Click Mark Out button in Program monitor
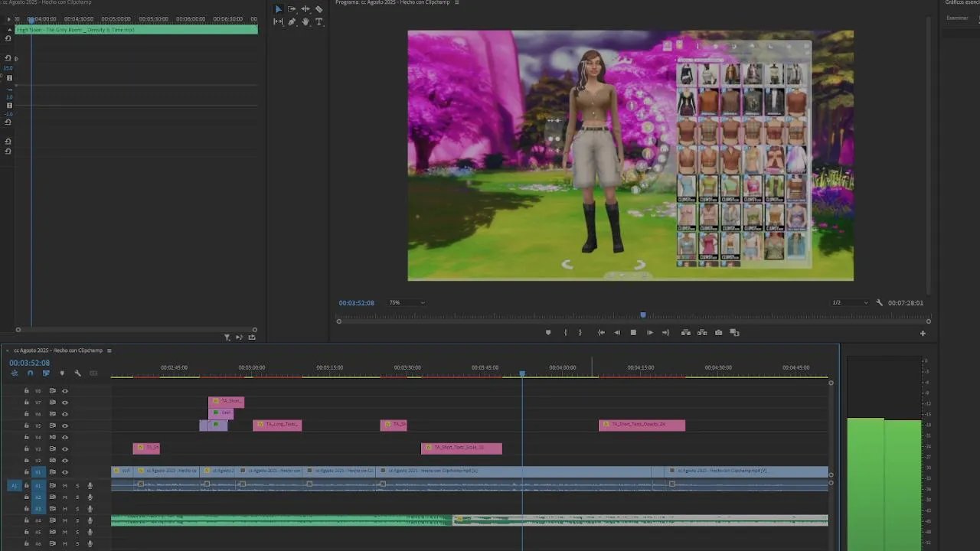Screen dimensions: 980x551 (580, 333)
